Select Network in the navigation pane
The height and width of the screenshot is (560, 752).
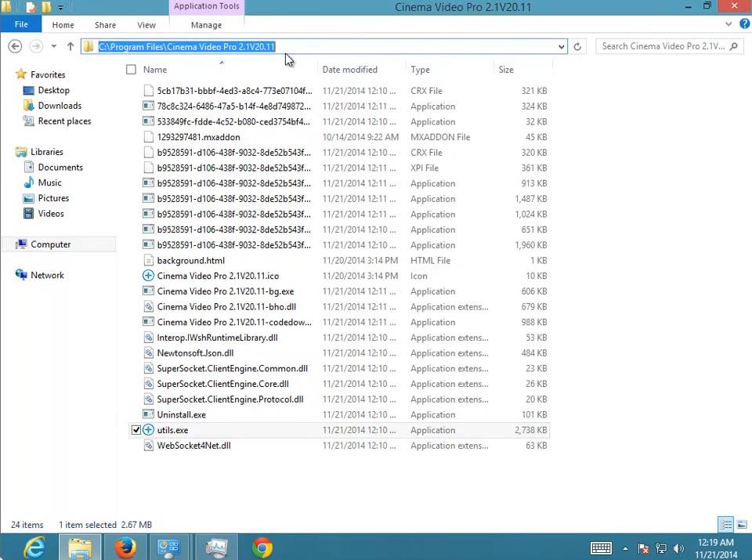(x=47, y=275)
